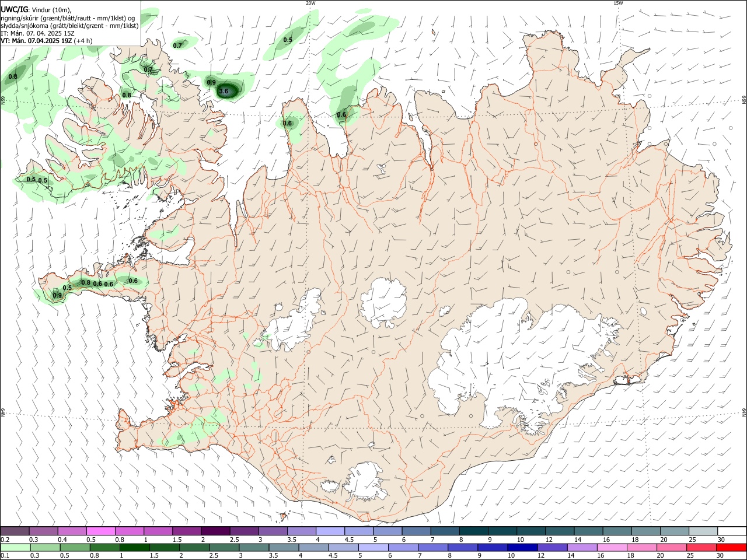Click the 20W longitude label on the map's upper border
Screen dimensions: 747x560
point(310,3)
